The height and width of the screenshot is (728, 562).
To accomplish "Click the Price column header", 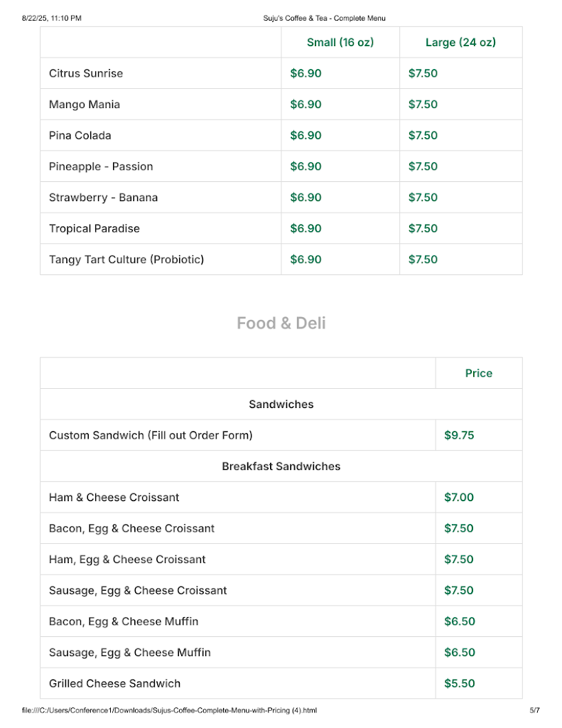I will coord(478,373).
